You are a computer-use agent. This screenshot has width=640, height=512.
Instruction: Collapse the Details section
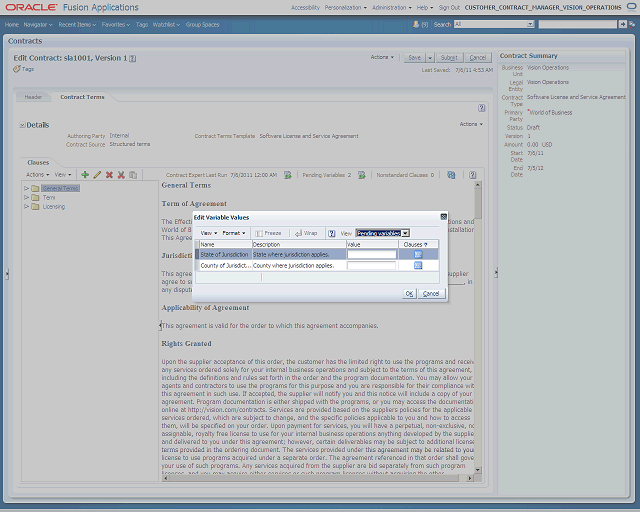[x=22, y=125]
